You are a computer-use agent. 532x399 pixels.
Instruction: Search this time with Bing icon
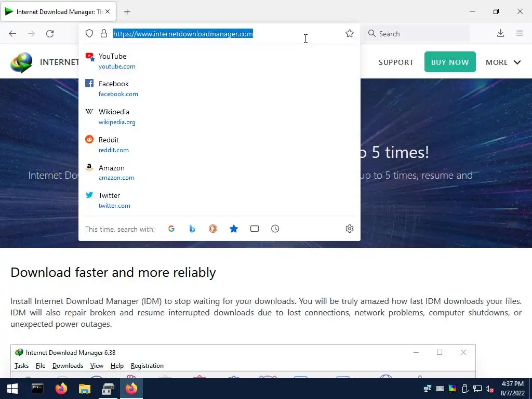coord(192,229)
